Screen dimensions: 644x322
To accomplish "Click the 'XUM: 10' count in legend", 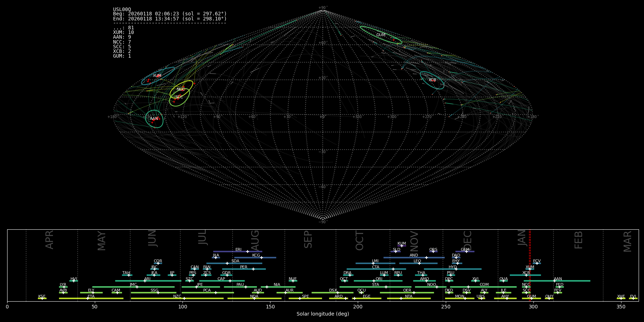I will [123, 33].
